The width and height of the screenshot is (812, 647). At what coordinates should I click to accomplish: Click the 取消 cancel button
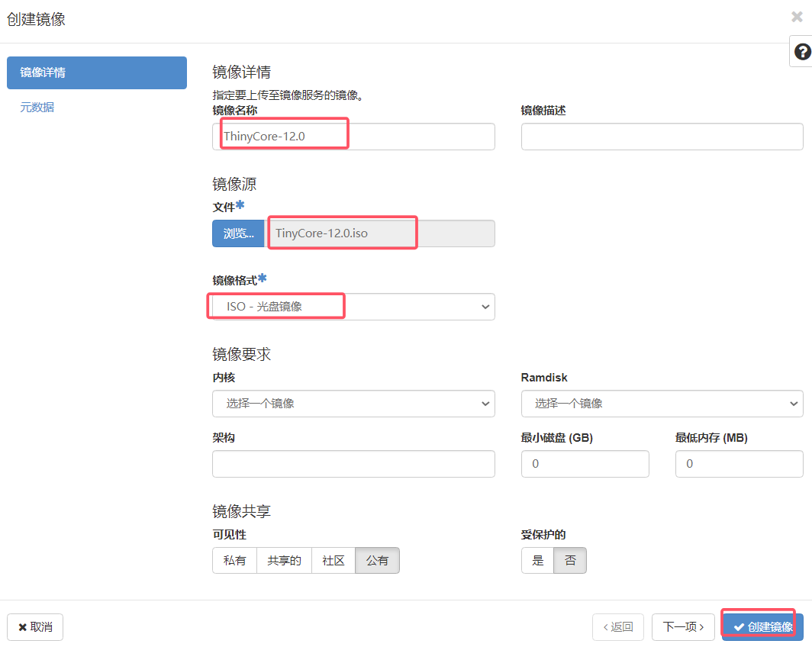click(x=35, y=627)
